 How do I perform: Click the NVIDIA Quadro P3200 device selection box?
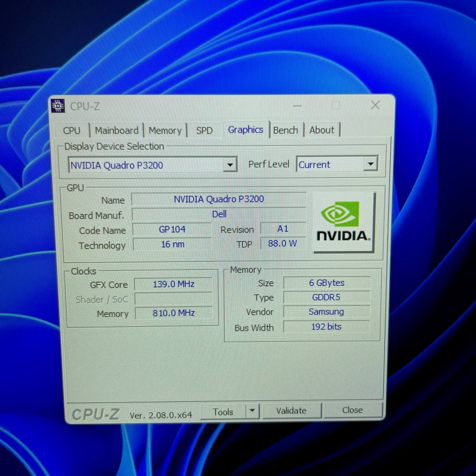(x=152, y=165)
